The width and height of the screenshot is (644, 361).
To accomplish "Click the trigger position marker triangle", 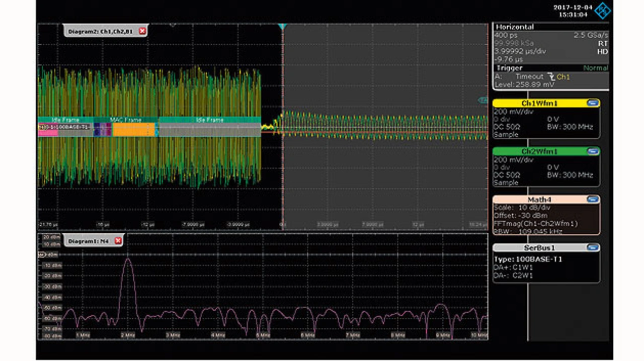I will [282, 26].
